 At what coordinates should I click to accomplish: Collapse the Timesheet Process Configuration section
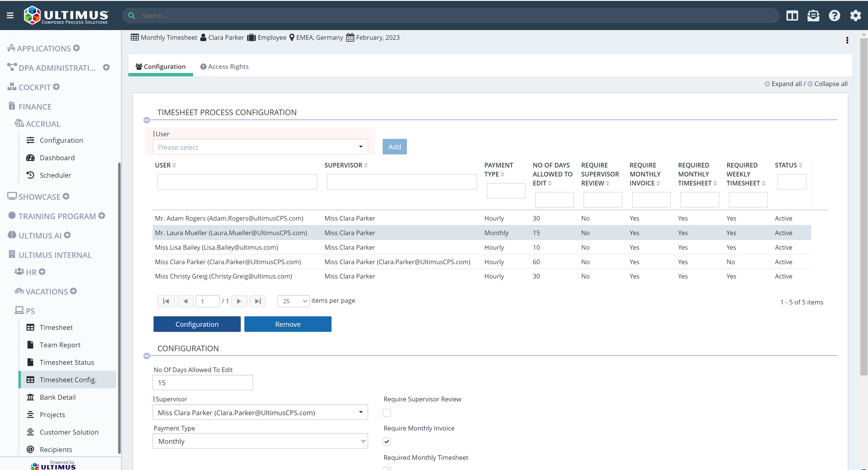click(x=147, y=120)
